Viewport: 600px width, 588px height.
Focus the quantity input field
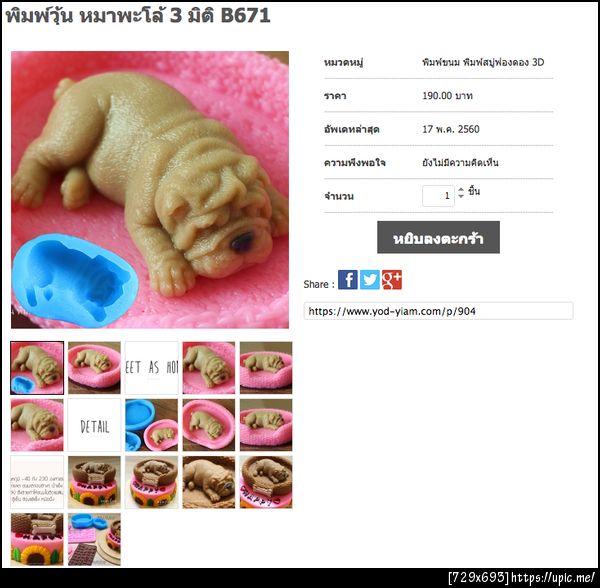click(x=438, y=196)
